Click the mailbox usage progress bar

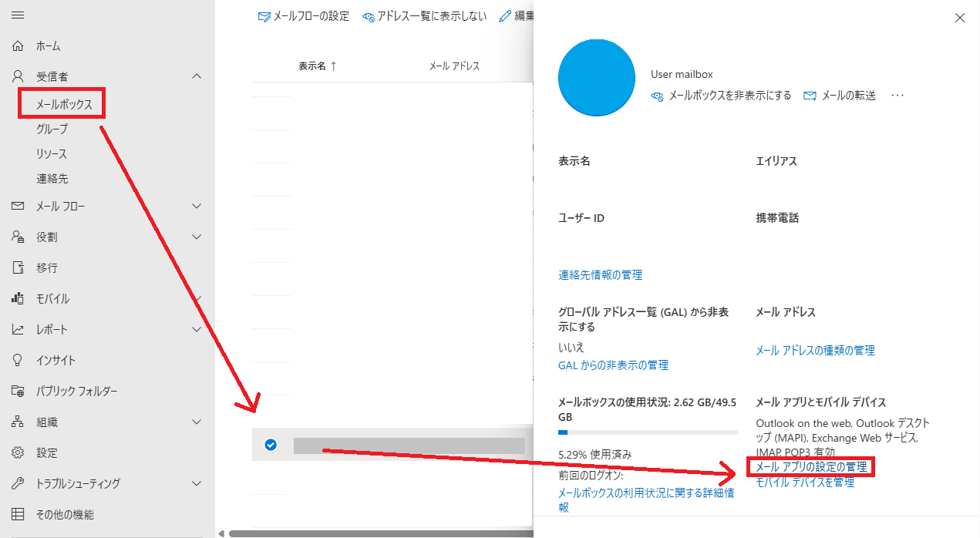pos(648,432)
